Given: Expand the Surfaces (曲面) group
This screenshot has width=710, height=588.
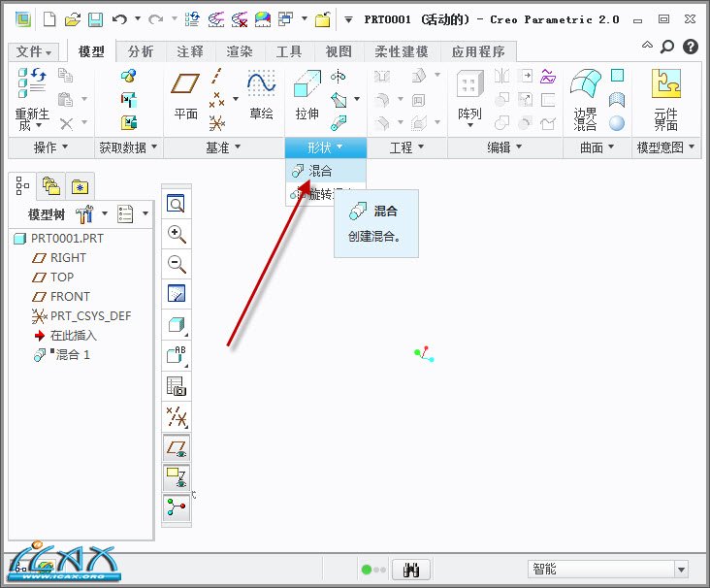Looking at the screenshot, I should [x=597, y=147].
